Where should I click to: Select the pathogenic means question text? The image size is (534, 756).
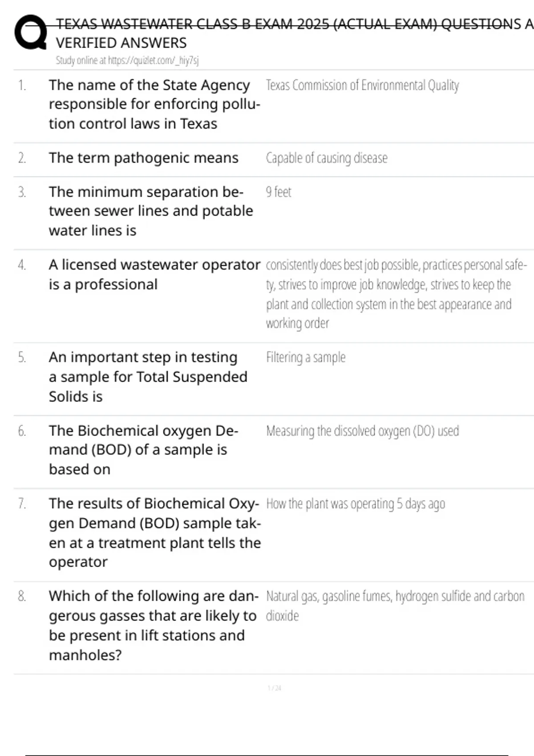(143, 158)
